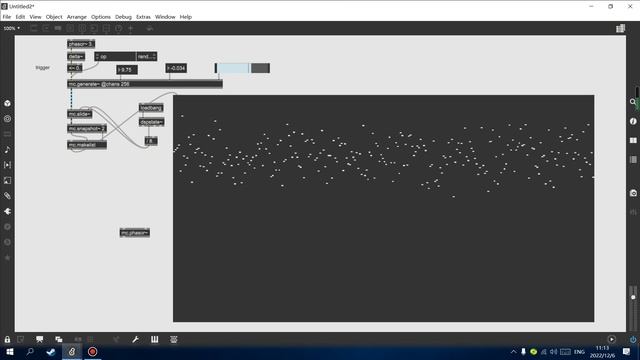Open the keyboard/piano icon in bottom toolbar
640x360 pixels.
[x=154, y=339]
